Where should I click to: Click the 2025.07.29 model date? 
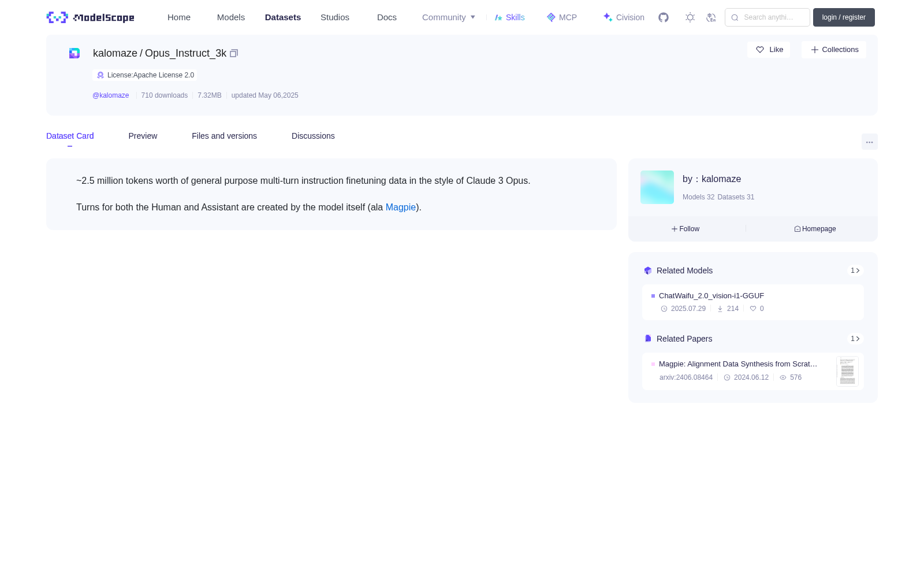[x=688, y=309]
